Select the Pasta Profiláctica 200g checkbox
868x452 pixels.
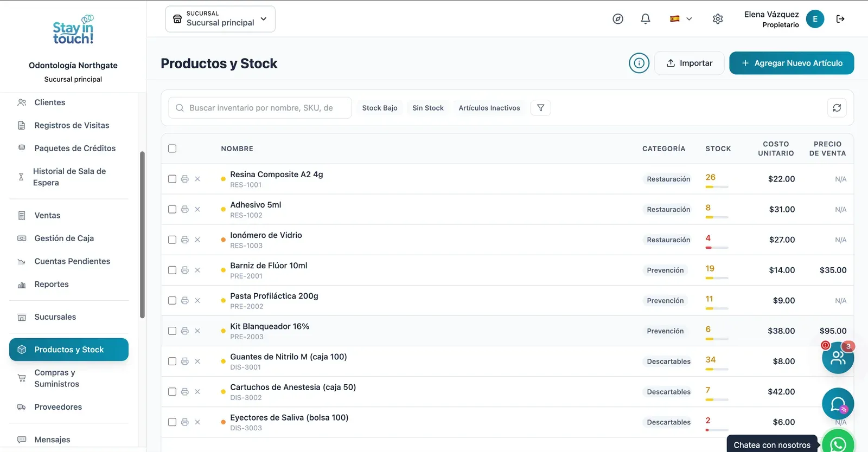[173, 300]
